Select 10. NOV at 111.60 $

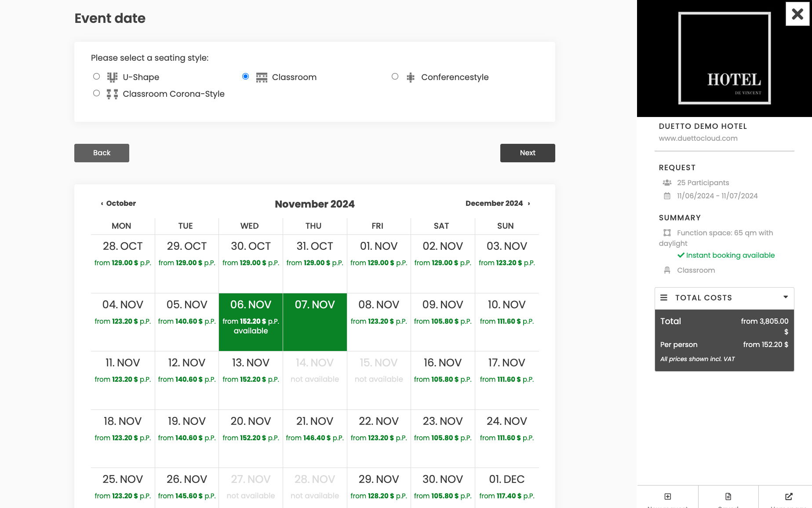point(506,322)
